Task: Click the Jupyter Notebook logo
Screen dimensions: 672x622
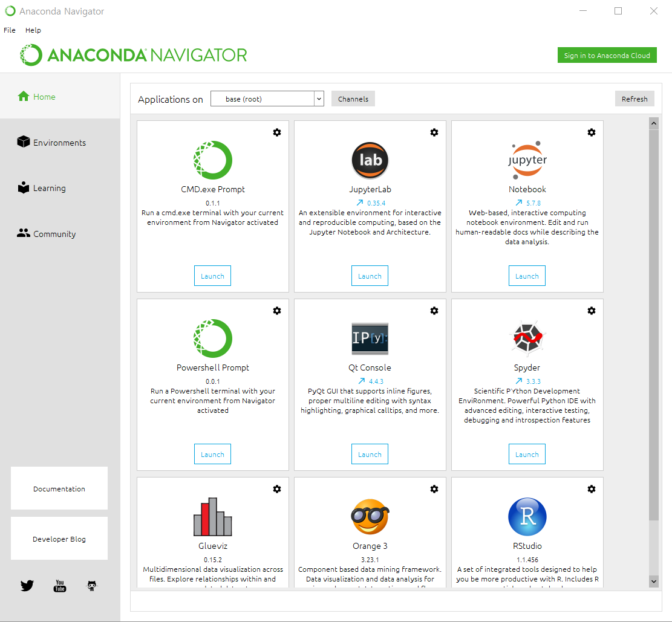Action: click(x=527, y=160)
